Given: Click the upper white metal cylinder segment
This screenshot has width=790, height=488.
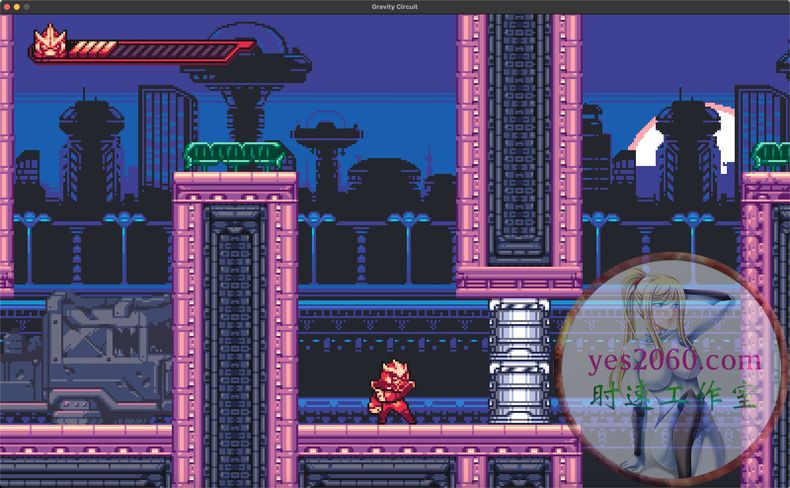Looking at the screenshot, I should pyautogui.click(x=519, y=329).
